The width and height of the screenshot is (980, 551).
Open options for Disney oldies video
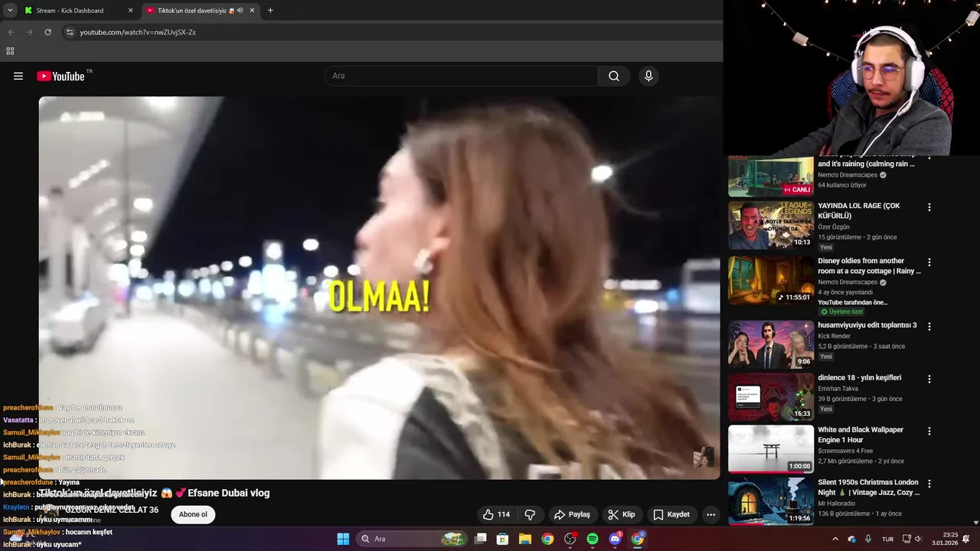(x=929, y=262)
